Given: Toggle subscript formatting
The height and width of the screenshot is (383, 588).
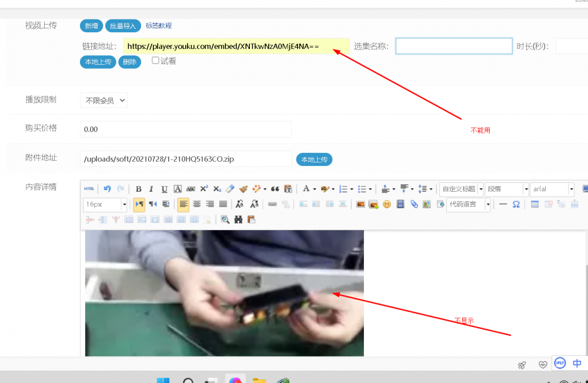Looking at the screenshot, I should (x=217, y=189).
